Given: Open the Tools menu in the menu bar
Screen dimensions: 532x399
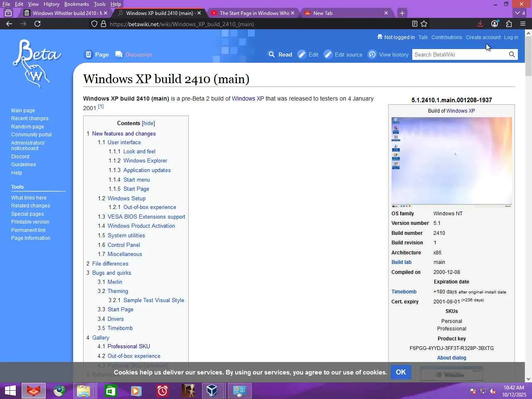Looking at the screenshot, I should [x=100, y=4].
